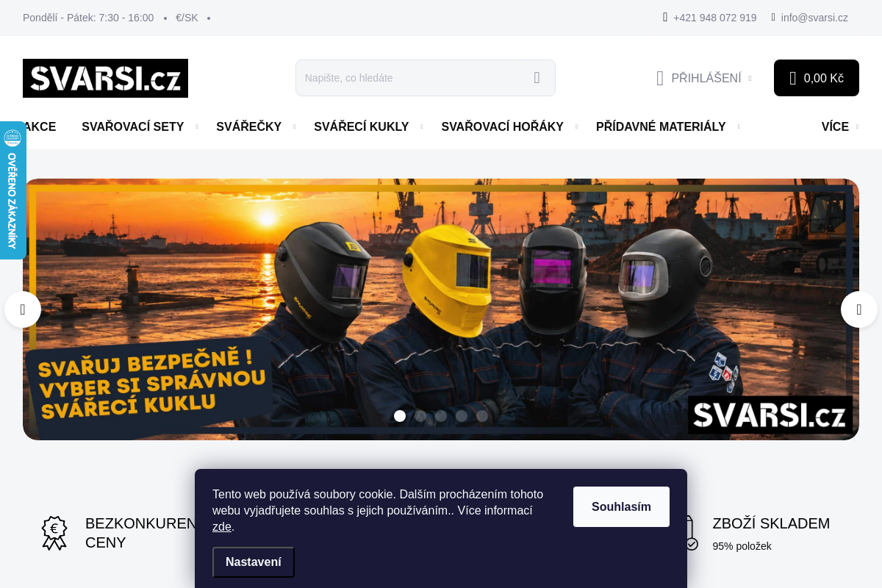Open the 0,00 Kč cart button

point(817,78)
